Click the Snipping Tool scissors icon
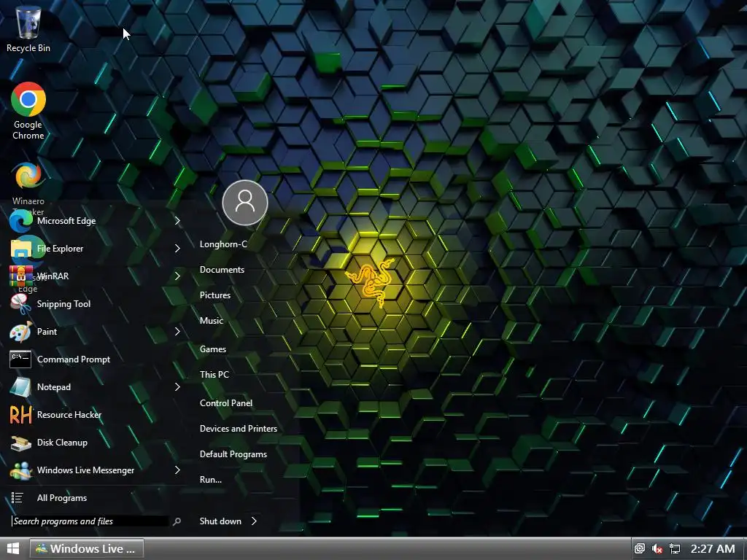This screenshot has width=747, height=560. coord(21,304)
